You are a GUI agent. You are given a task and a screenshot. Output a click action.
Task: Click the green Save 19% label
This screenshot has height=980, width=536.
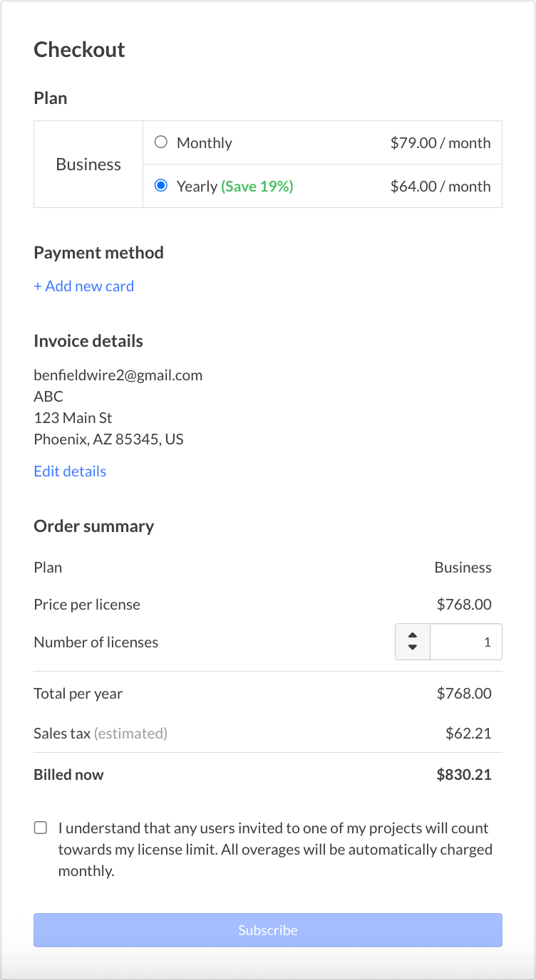tap(257, 187)
